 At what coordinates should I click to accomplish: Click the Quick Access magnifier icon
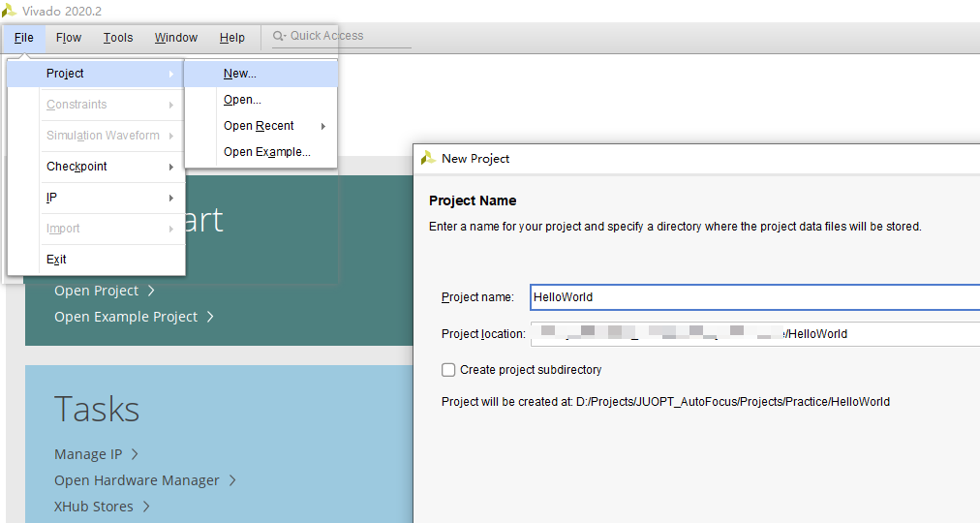(278, 36)
